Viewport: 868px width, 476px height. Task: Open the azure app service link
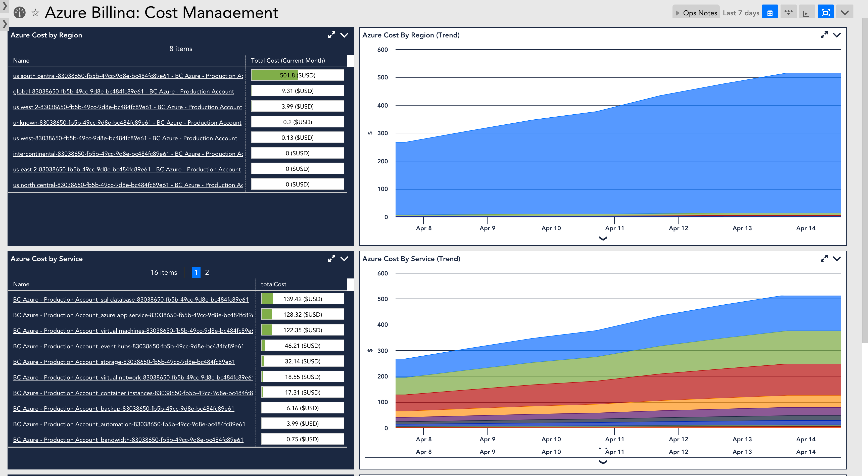click(133, 315)
